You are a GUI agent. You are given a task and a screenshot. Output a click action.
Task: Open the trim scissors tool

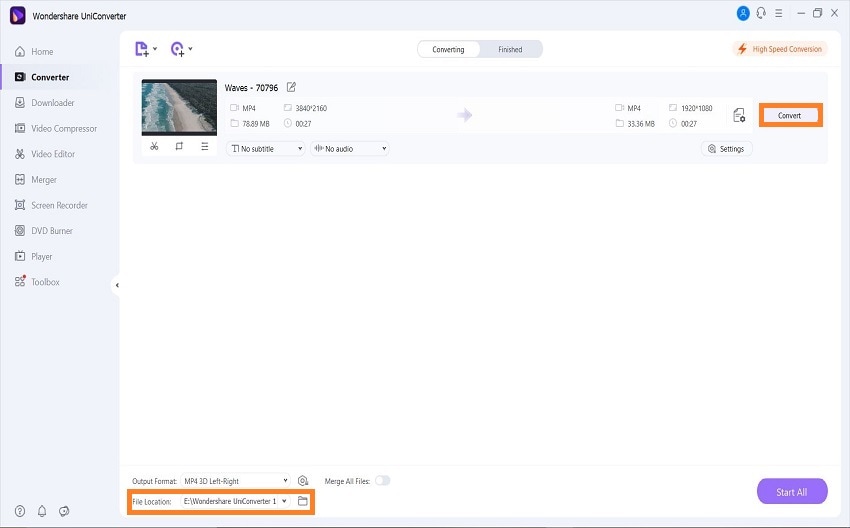pyautogui.click(x=154, y=146)
